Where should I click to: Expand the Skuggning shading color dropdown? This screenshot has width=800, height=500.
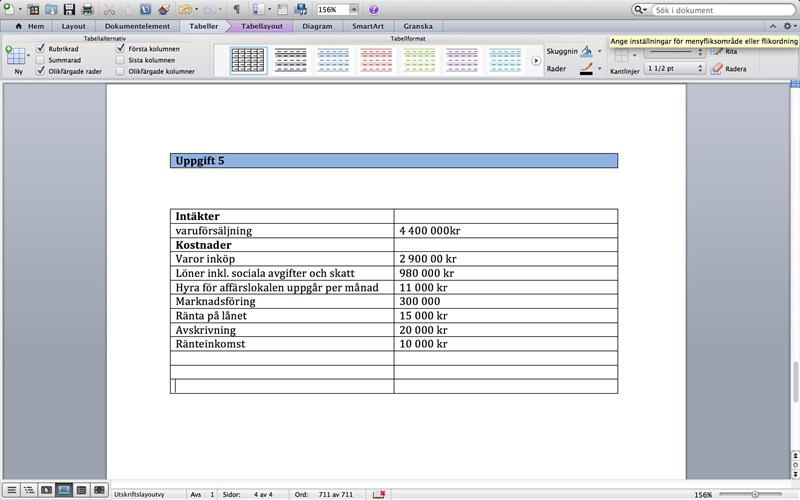coord(599,50)
